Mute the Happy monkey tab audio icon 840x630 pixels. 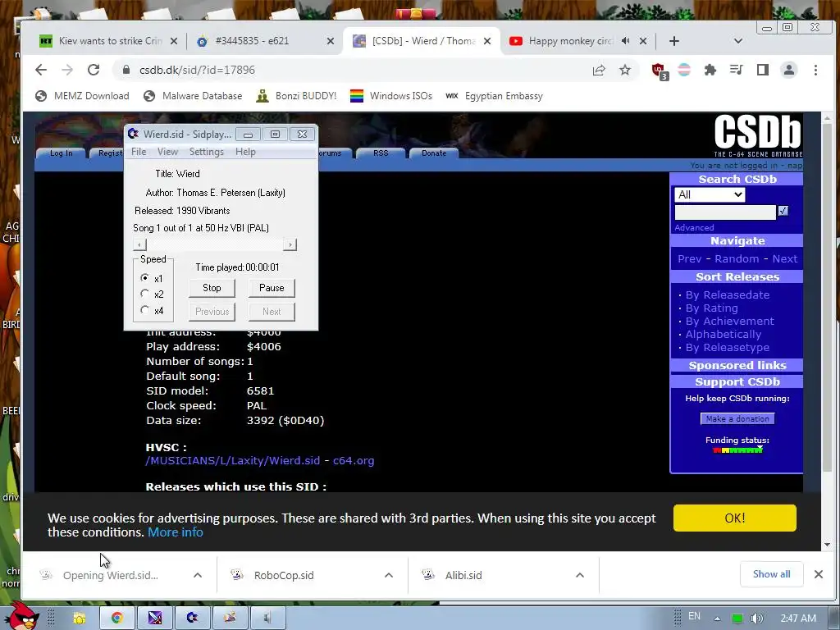click(x=625, y=41)
